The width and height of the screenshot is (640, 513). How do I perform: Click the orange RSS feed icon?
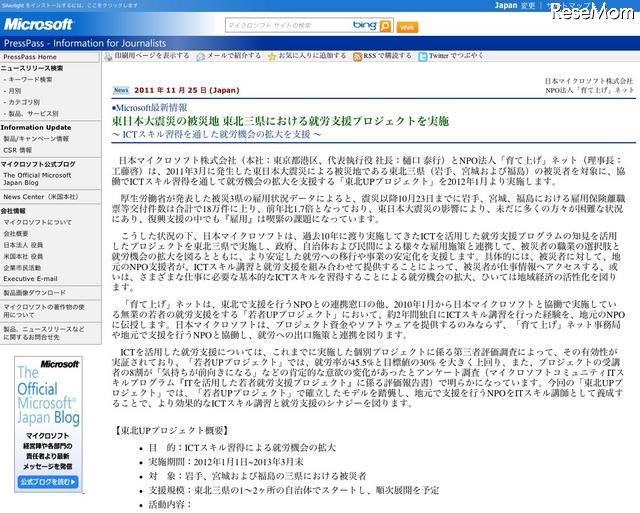pyautogui.click(x=358, y=57)
